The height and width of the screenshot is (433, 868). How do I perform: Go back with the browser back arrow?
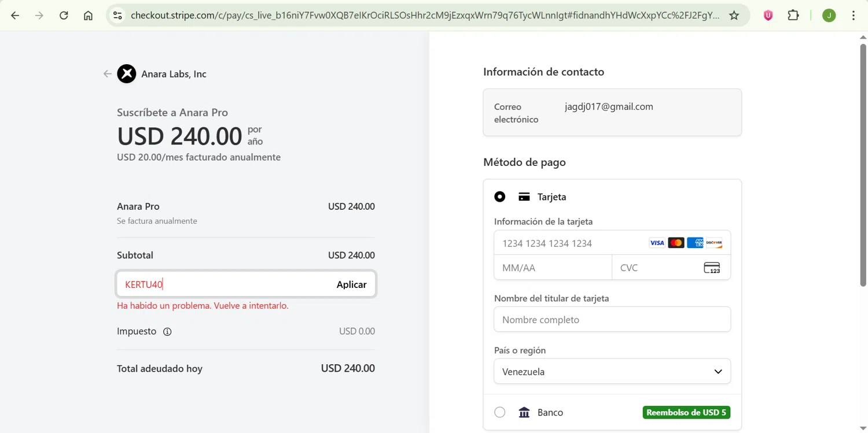15,16
